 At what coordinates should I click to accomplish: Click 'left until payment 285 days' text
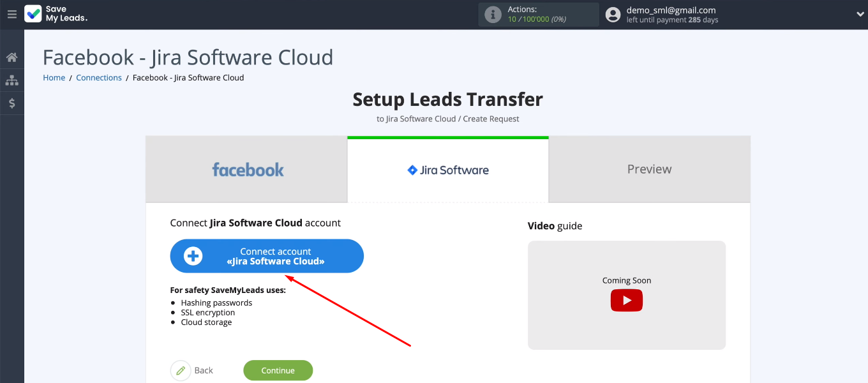click(672, 20)
